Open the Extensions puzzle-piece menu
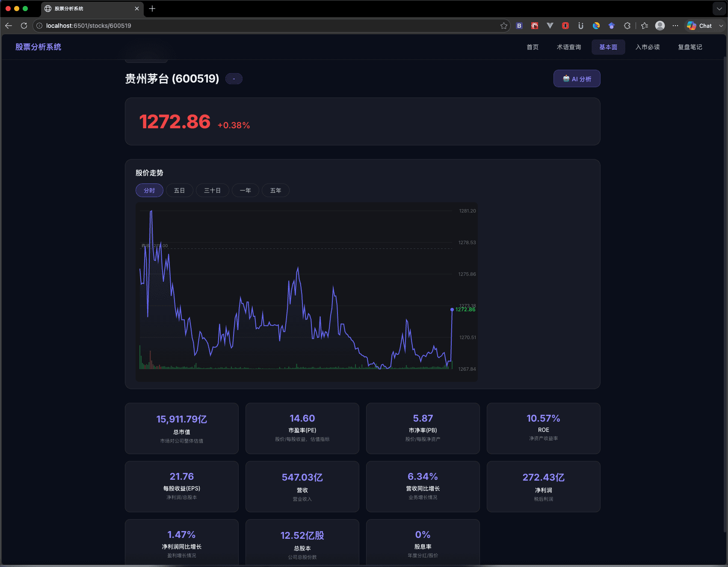 (627, 26)
